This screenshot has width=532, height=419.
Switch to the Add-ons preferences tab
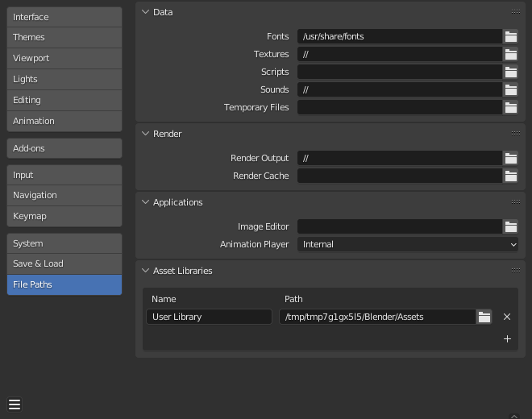point(64,148)
